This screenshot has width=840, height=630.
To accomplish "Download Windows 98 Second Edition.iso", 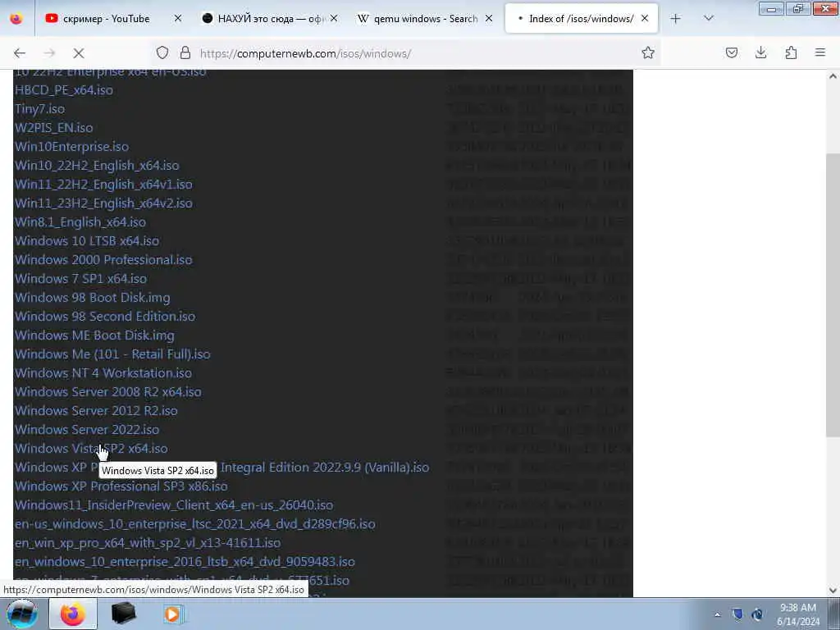I will point(105,316).
